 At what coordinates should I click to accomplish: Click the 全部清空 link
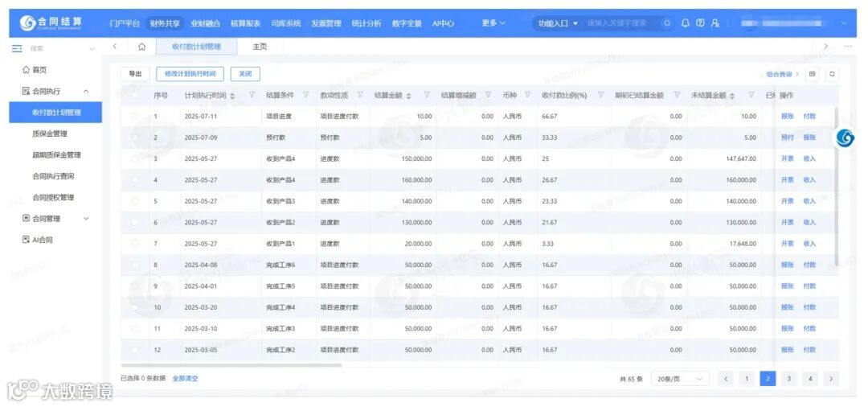coord(185,379)
